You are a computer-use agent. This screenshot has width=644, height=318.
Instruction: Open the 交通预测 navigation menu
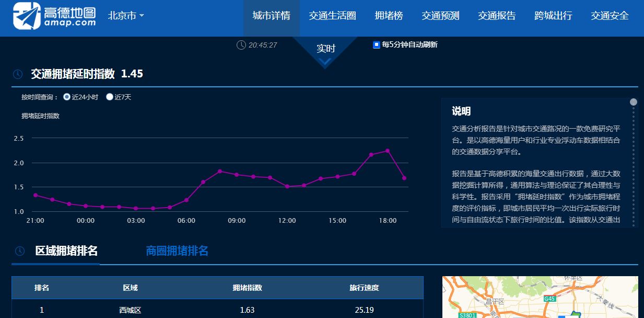tap(440, 16)
